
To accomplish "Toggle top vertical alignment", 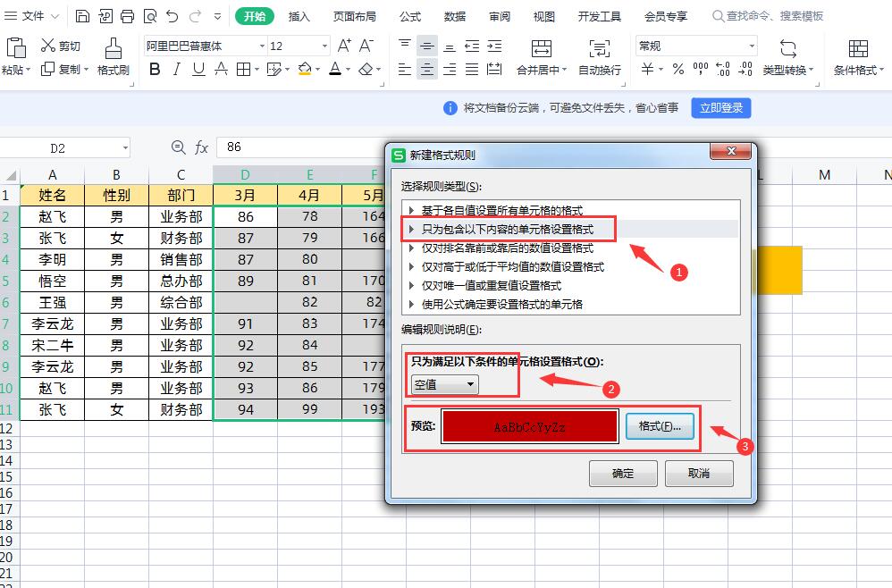I will pos(405,46).
